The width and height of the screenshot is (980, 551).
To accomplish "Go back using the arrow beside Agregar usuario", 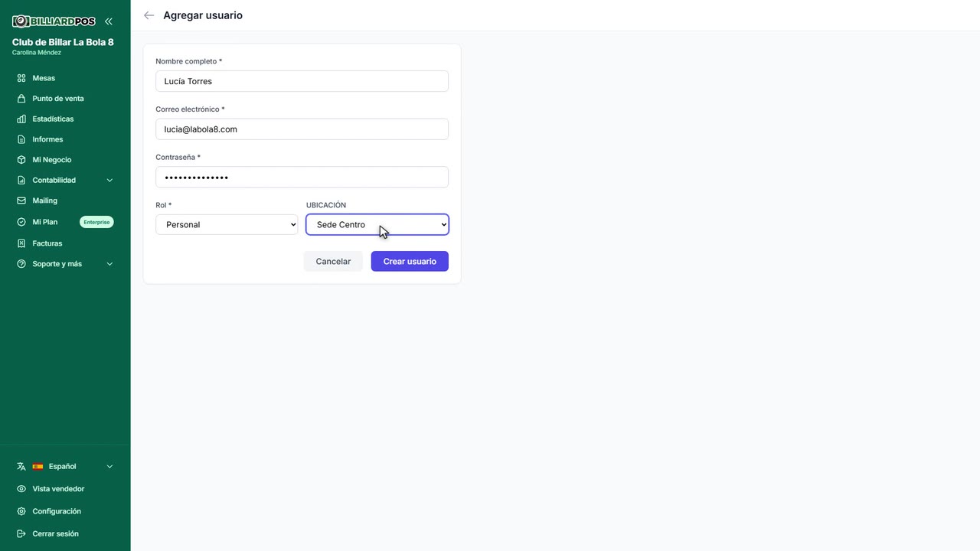I will pyautogui.click(x=149, y=15).
